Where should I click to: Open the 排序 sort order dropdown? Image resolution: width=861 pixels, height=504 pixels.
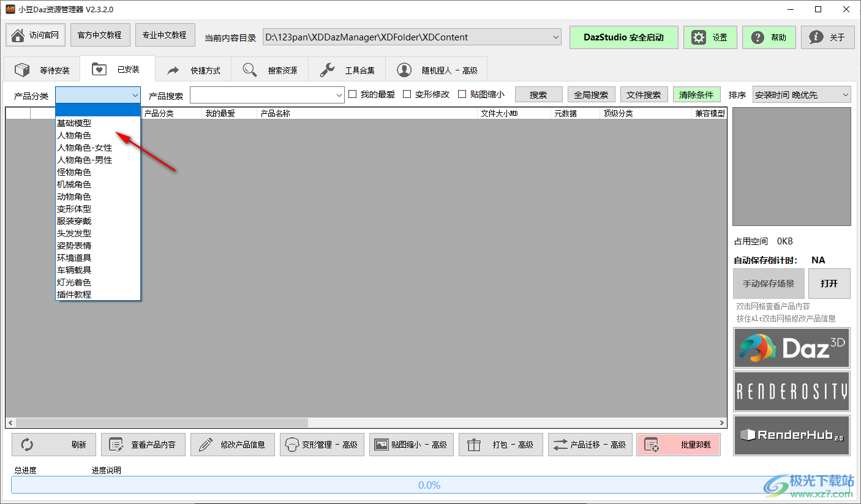point(845,95)
